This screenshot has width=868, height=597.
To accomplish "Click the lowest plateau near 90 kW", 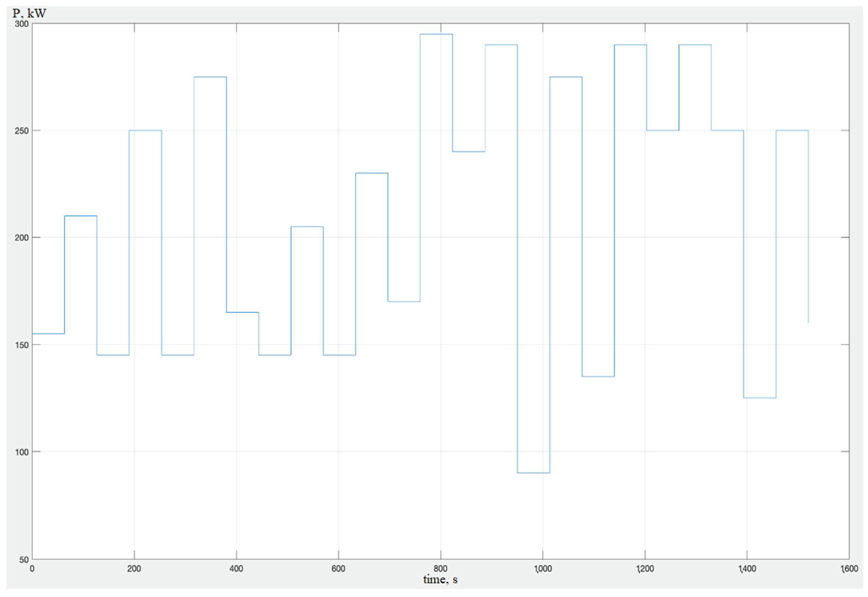I will (534, 473).
